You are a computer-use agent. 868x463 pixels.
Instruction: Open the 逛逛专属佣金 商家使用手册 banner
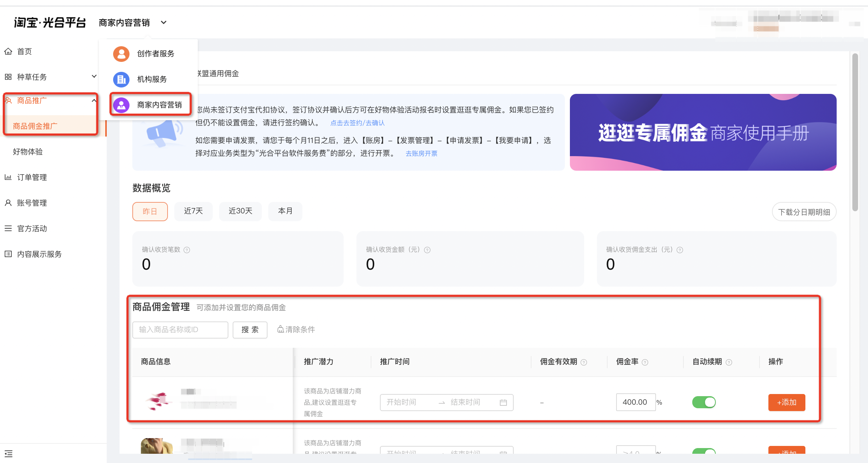coord(703,132)
